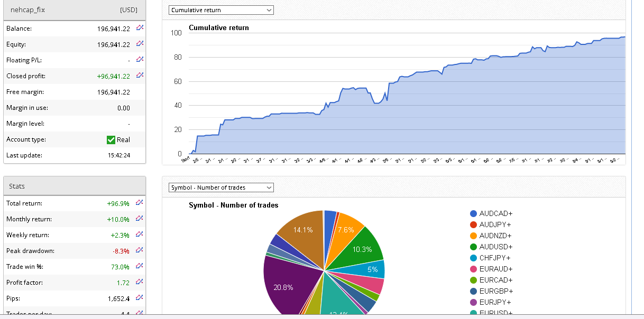
Task: Open the Profit factor chart icon
Action: [140, 282]
